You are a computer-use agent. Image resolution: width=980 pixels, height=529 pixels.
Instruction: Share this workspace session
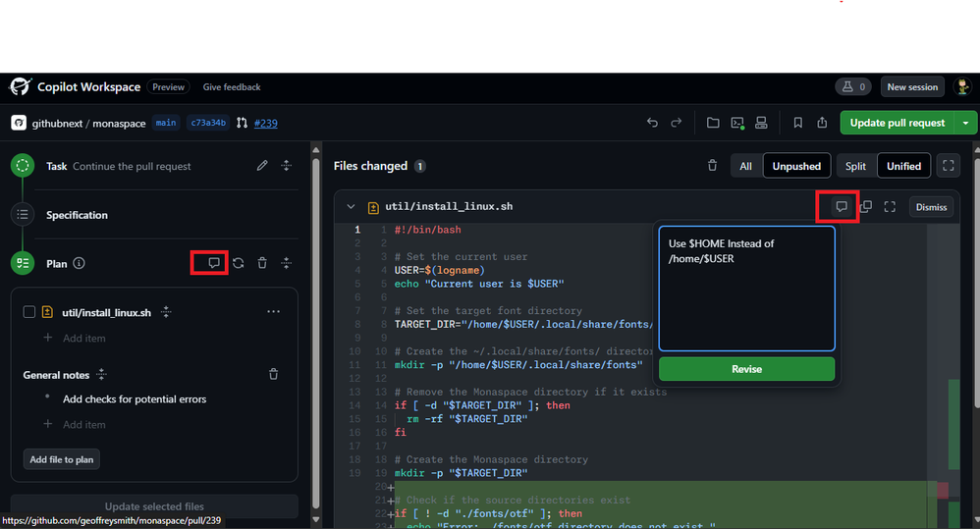coord(822,123)
